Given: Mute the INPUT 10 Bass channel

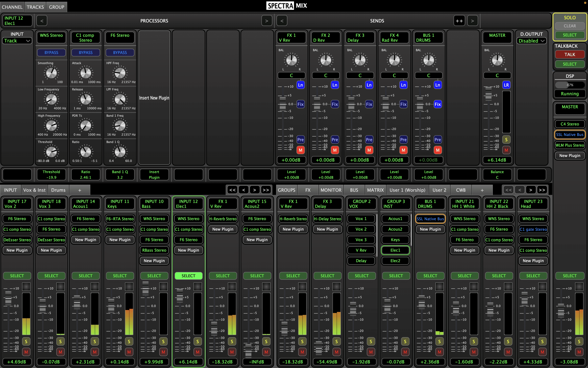Looking at the screenshot, I should pos(163,352).
